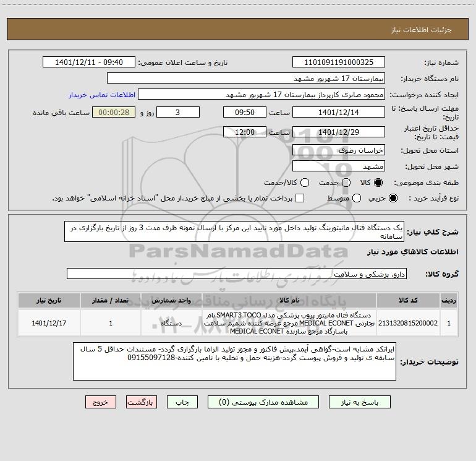
Task: Click the توضیحات خریدار notes box
Action: pos(234,361)
